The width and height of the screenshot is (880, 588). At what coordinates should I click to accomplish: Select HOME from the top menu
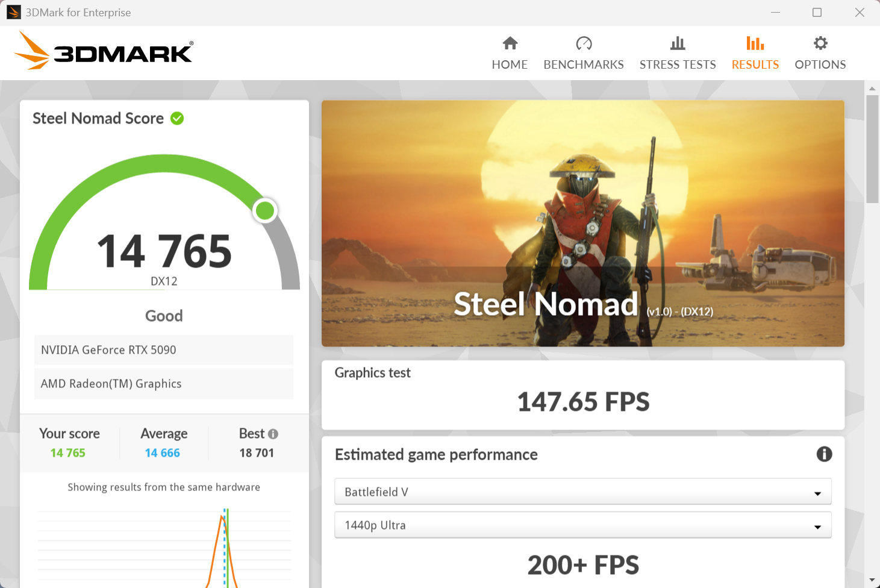(x=510, y=64)
